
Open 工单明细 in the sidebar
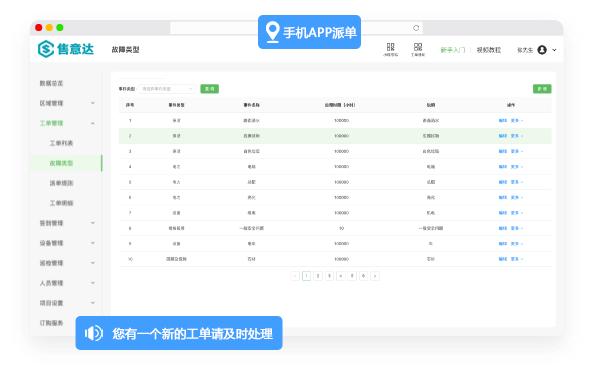(61, 203)
